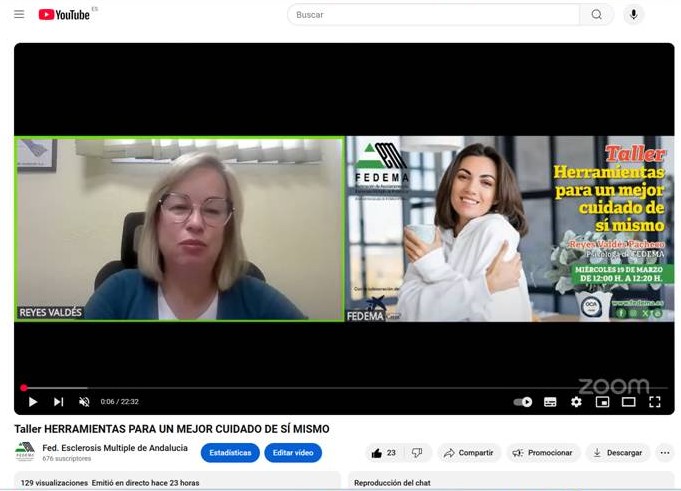The image size is (681, 491).
Task: Like the video with thumbs up
Action: click(384, 453)
